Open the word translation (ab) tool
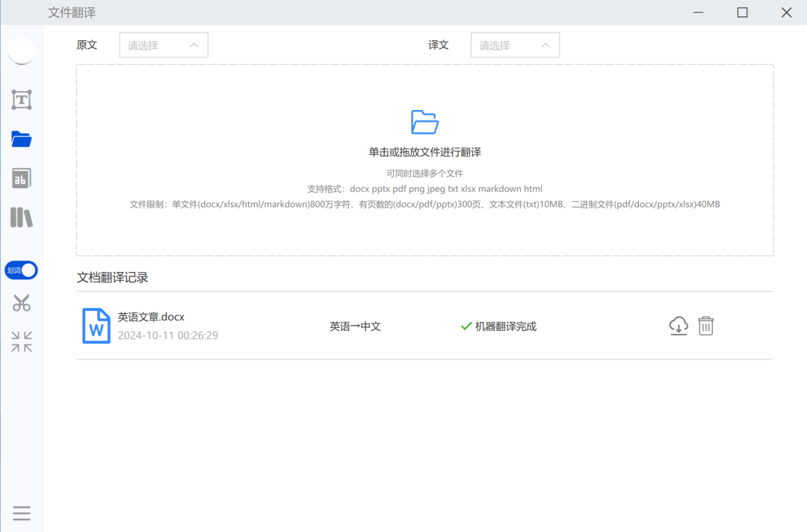This screenshot has height=532, width=807. pos(21,178)
